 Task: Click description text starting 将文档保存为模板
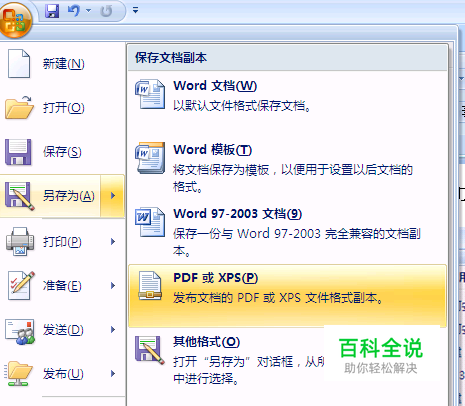pos(293,178)
